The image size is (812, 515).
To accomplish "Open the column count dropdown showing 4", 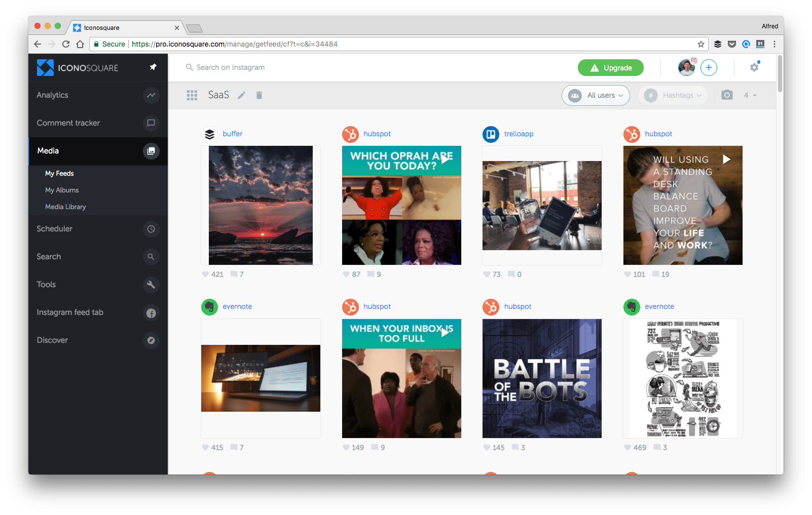I will 750,95.
